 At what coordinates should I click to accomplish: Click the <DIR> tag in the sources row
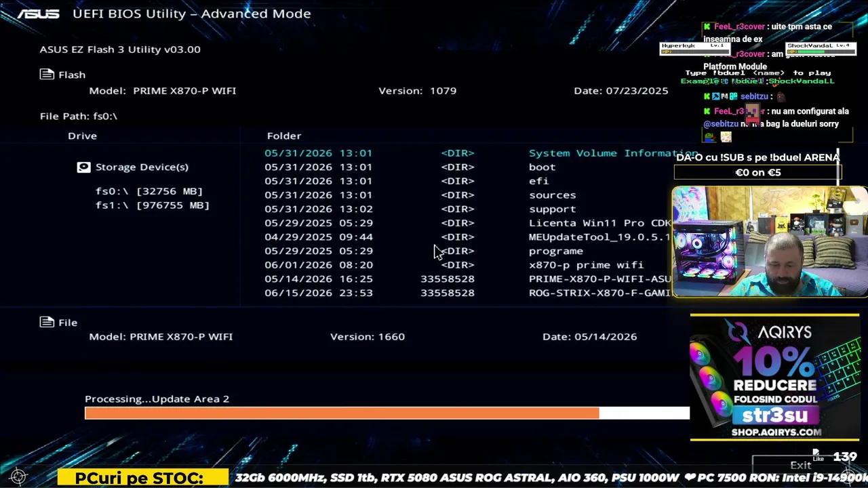458,195
